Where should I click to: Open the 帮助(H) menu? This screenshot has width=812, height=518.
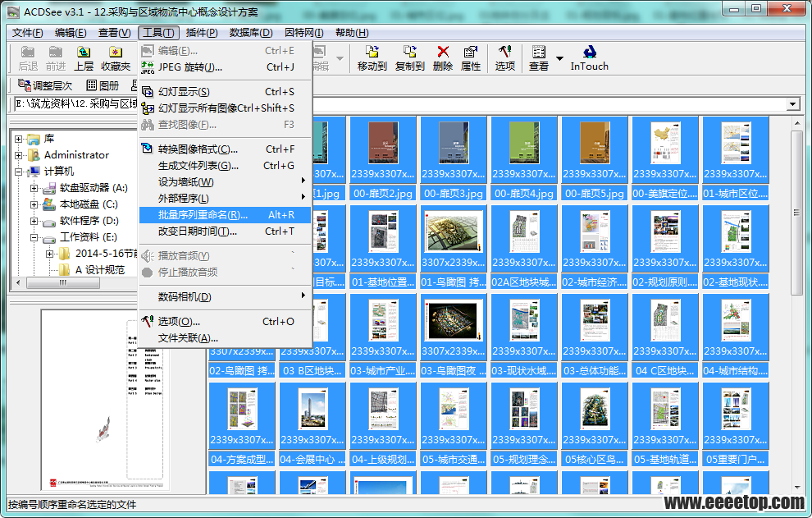[x=352, y=33]
